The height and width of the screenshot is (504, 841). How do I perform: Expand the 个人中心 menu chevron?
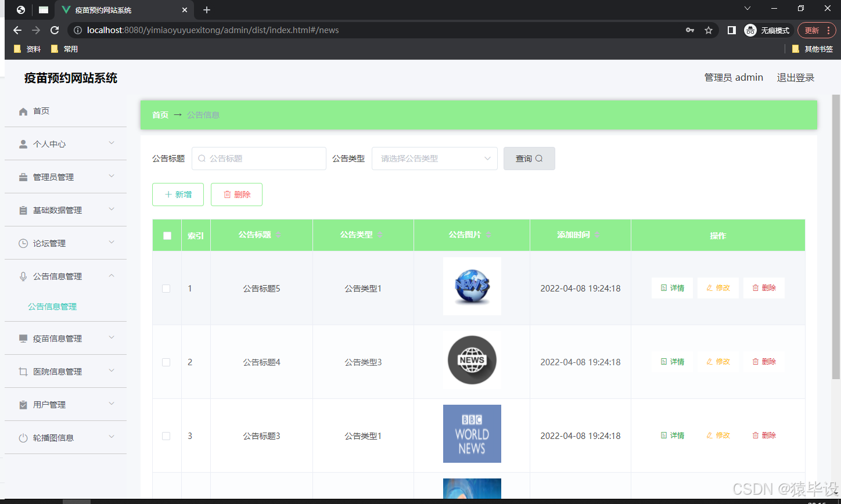(x=112, y=143)
